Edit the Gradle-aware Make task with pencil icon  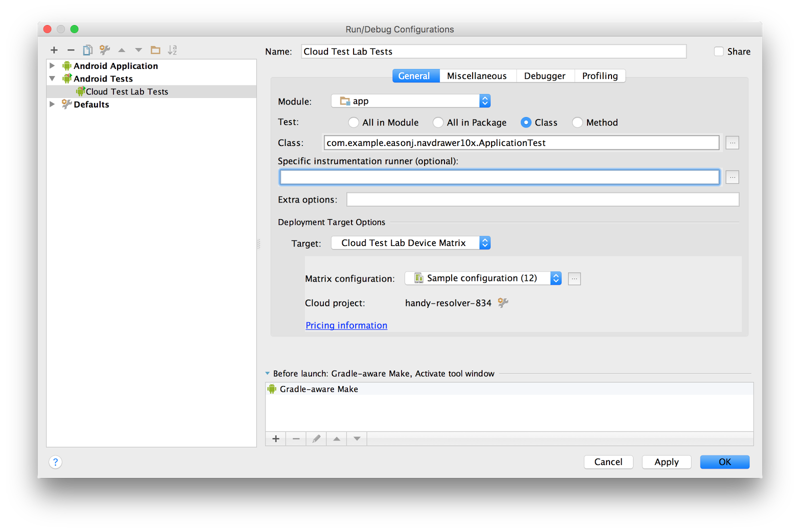pyautogui.click(x=316, y=438)
